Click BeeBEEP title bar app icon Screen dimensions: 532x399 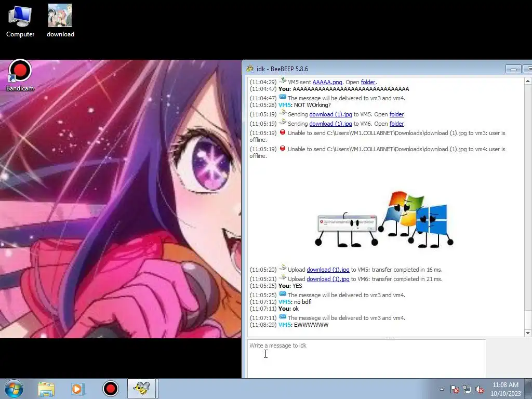250,69
